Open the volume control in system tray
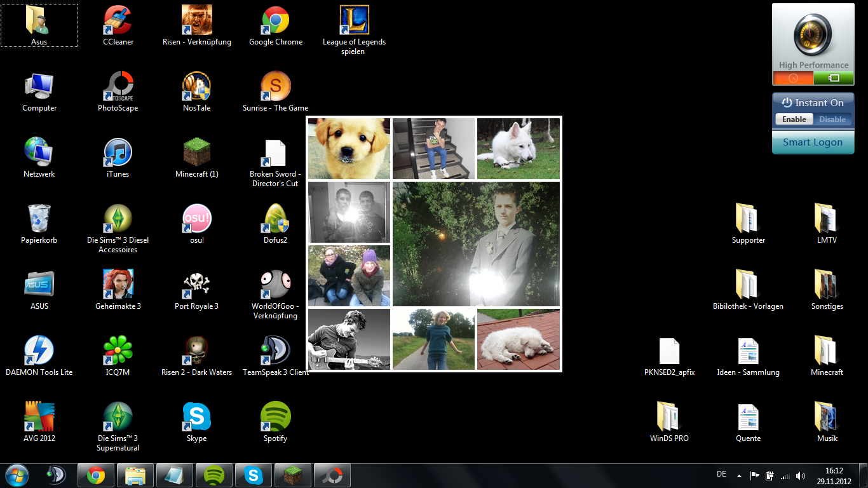This screenshot has width=868, height=488. coord(800,475)
